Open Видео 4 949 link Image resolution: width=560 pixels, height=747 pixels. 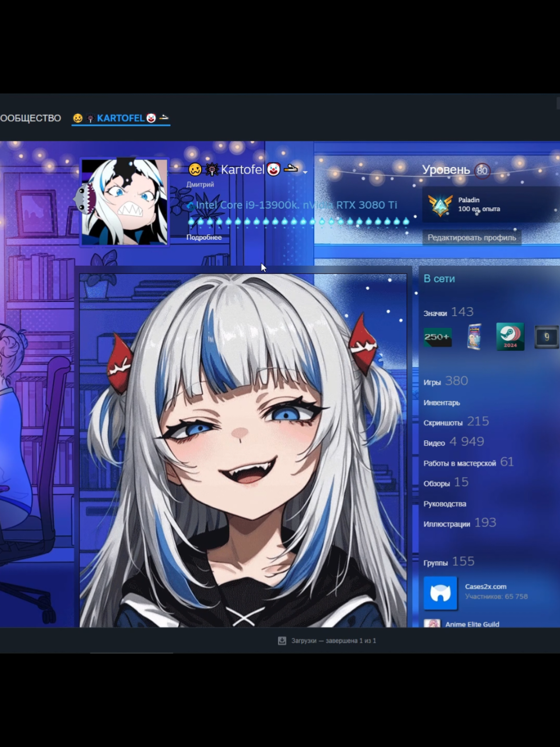point(454,442)
